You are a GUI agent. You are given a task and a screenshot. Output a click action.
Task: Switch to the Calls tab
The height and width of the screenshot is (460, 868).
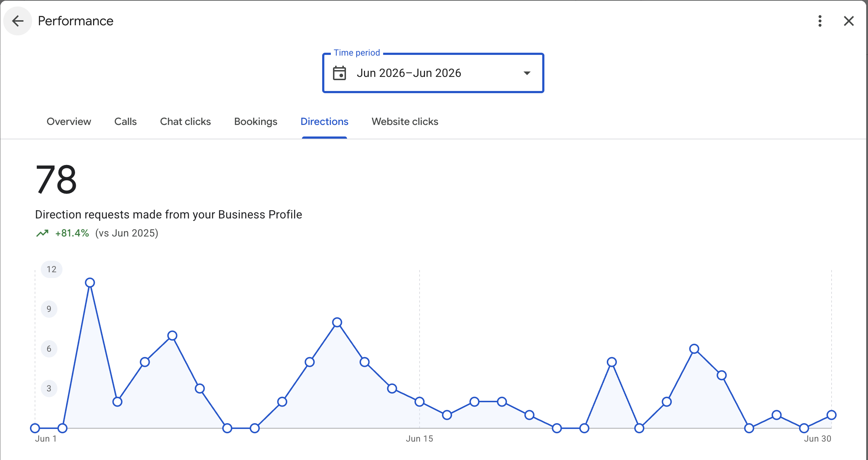point(126,122)
